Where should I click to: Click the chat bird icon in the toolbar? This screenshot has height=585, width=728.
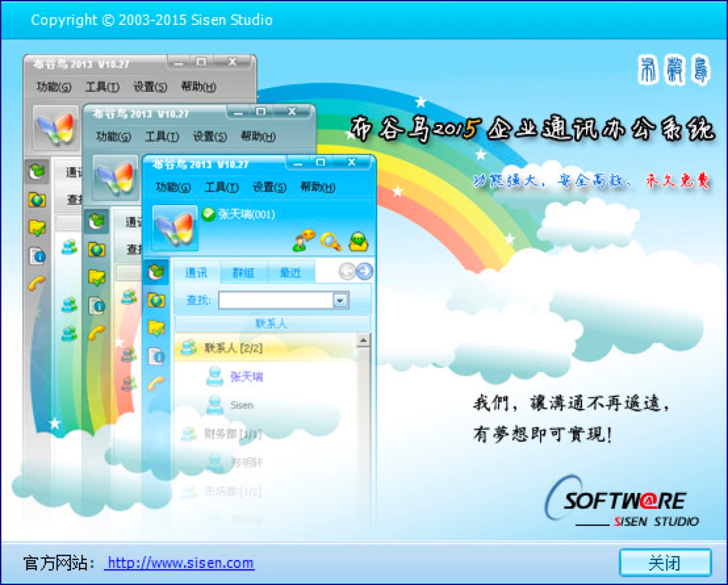coord(358,241)
